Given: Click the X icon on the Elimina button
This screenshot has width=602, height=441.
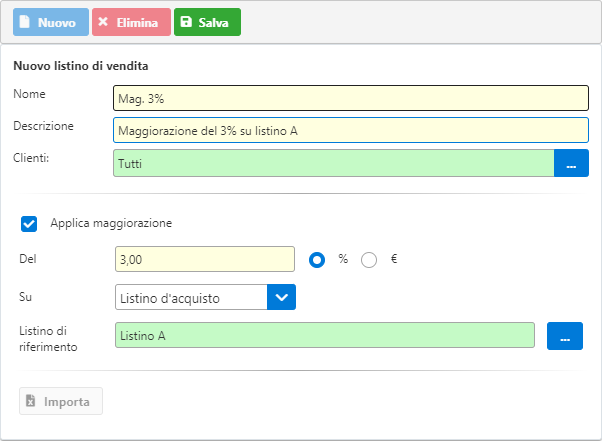Looking at the screenshot, I should point(103,21).
